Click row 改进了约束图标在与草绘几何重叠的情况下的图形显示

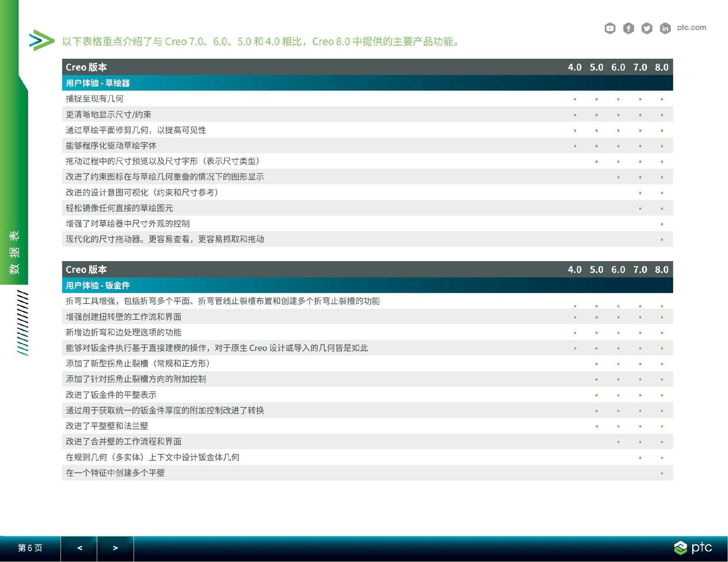coord(367,177)
